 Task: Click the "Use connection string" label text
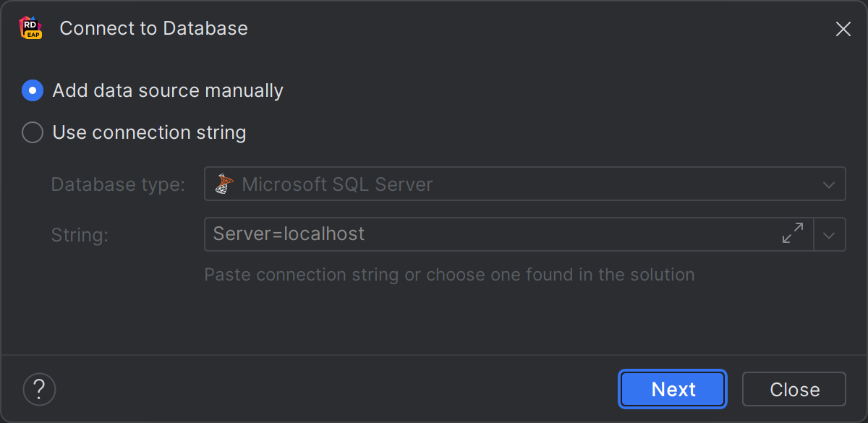click(149, 132)
